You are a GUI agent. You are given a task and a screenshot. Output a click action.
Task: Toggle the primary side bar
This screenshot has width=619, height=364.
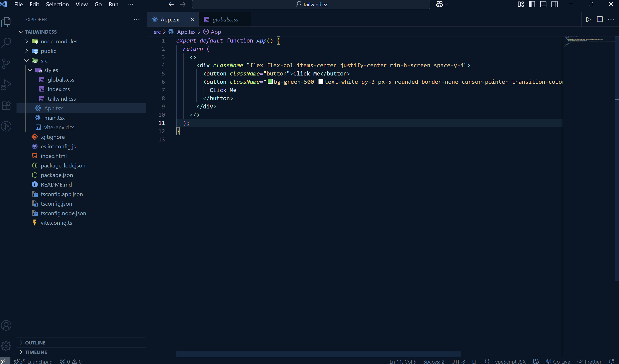coord(532,4)
